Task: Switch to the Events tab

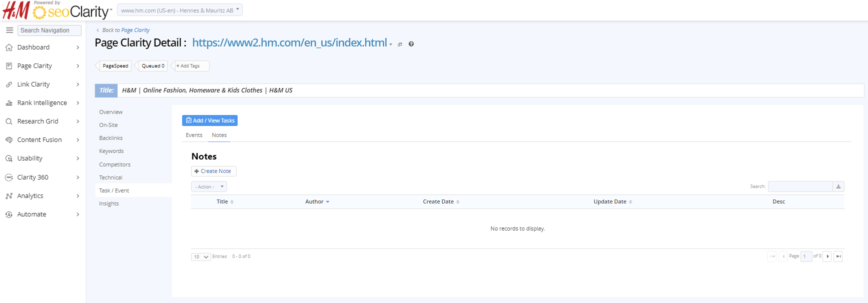Action: (x=194, y=135)
